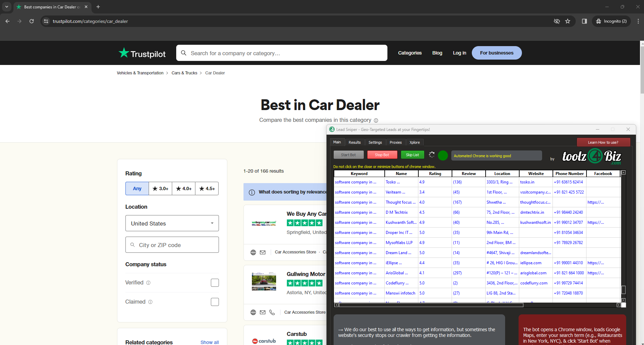The image size is (644, 345).
Task: Close the Best companies in Car Dealer tab
Action: [x=86, y=7]
